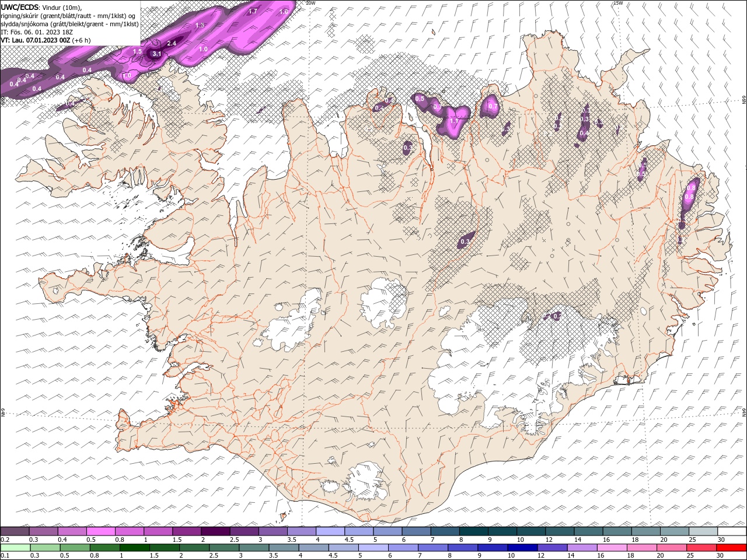This screenshot has height=560, width=747.
Task: Click the 'IT: Fös. 06. 01. 2023 18Z' line
Action: pyautogui.click(x=36, y=32)
